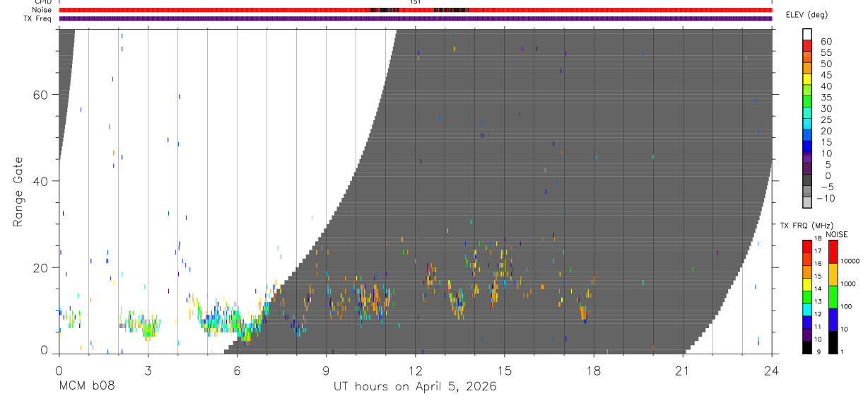Click the 9 tick on the UT hours axis
The width and height of the screenshot is (868, 401).
[x=326, y=370]
